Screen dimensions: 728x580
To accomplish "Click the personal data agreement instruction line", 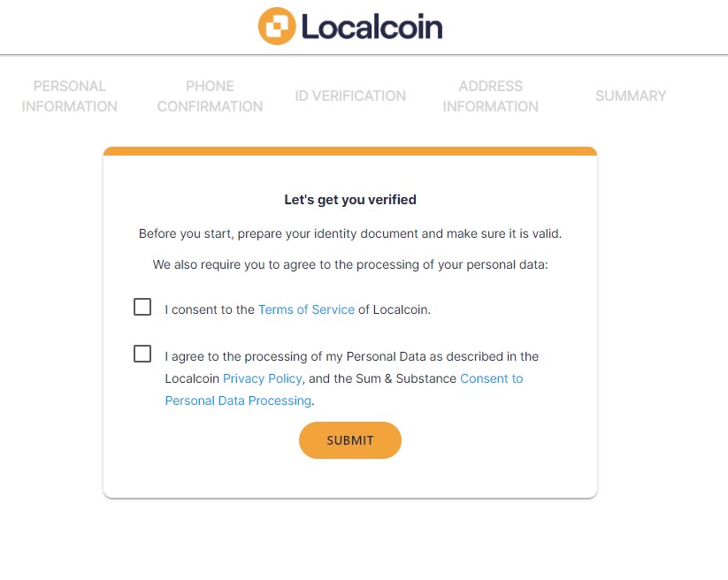I will coord(350,263).
